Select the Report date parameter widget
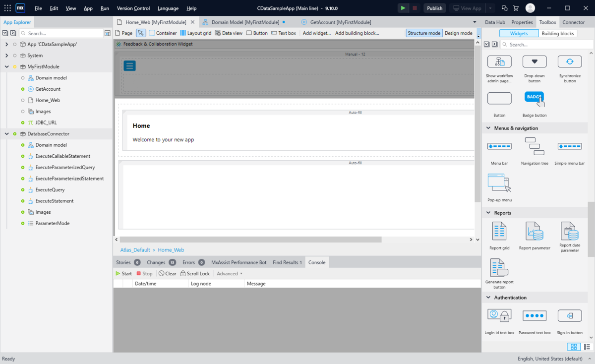The height and width of the screenshot is (364, 595). pos(570,237)
